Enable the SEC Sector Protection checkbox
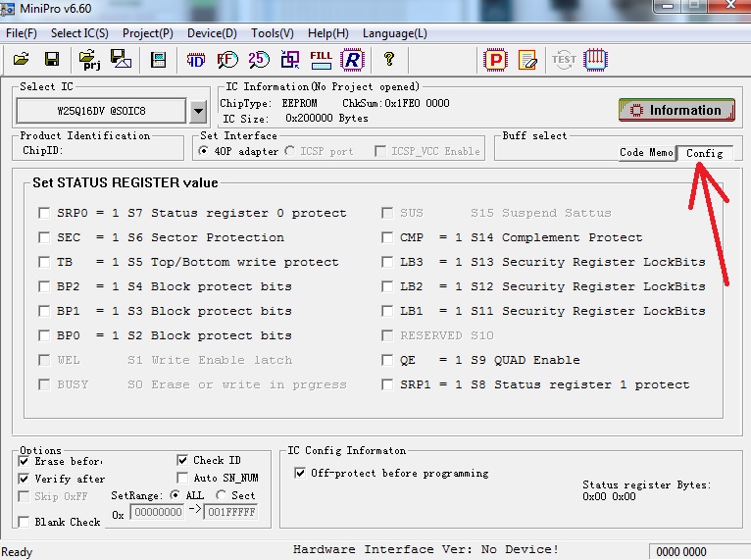This screenshot has width=751, height=560. (x=44, y=237)
